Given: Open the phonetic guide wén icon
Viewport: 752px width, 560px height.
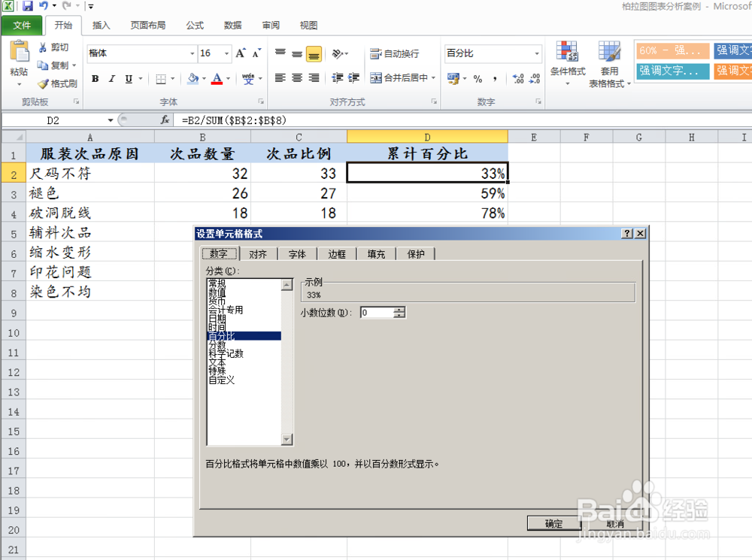Looking at the screenshot, I should pos(248,79).
